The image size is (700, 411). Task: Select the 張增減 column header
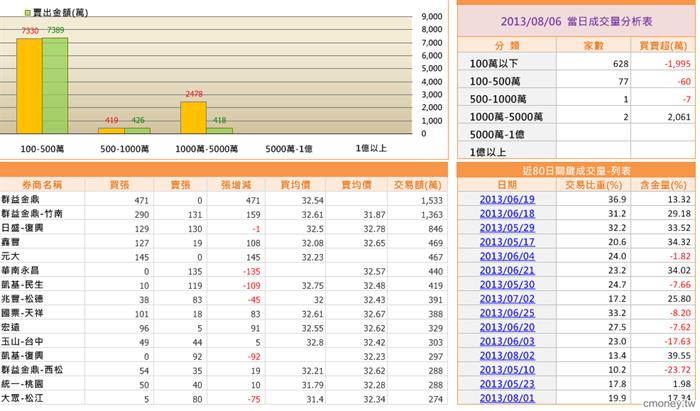(236, 185)
